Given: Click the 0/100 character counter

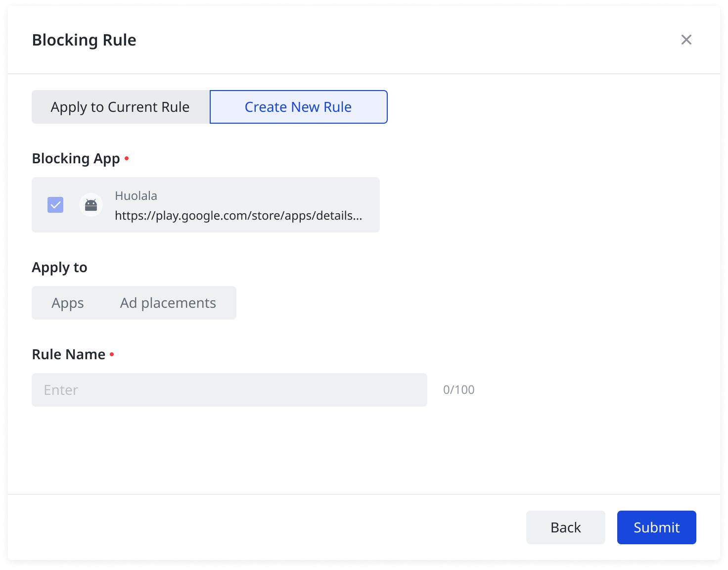Looking at the screenshot, I should click(x=458, y=390).
